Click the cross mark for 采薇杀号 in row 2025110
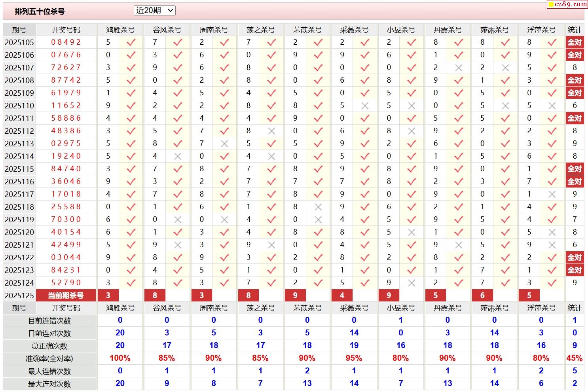 (x=365, y=106)
